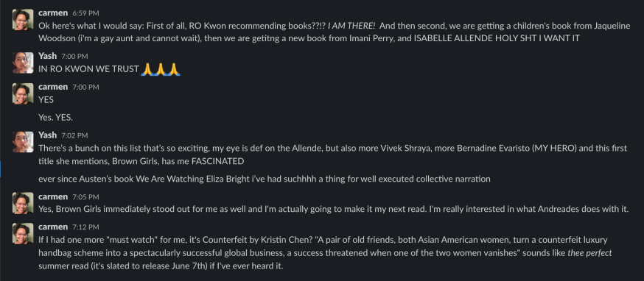This screenshot has width=644, height=281.
Task: Open the 7:05 PM message timestamp
Action: [x=85, y=197]
